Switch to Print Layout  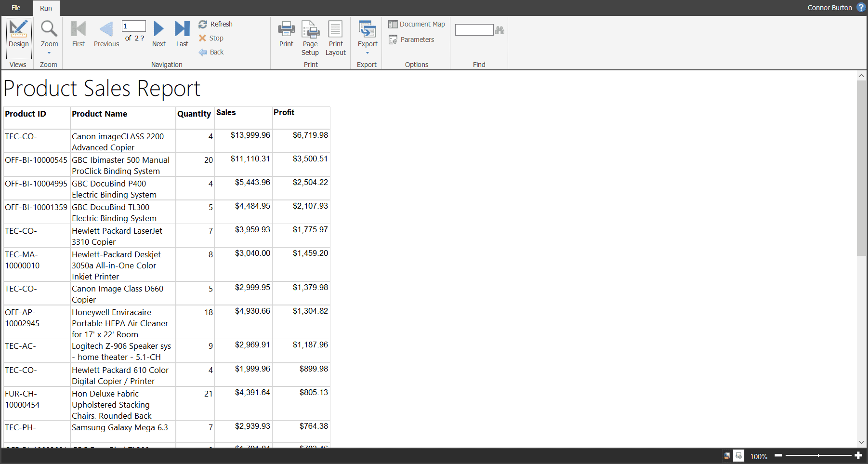(x=336, y=39)
